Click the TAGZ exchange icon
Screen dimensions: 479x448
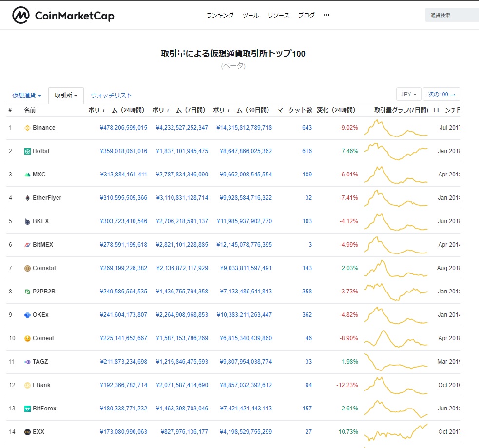coord(27,362)
